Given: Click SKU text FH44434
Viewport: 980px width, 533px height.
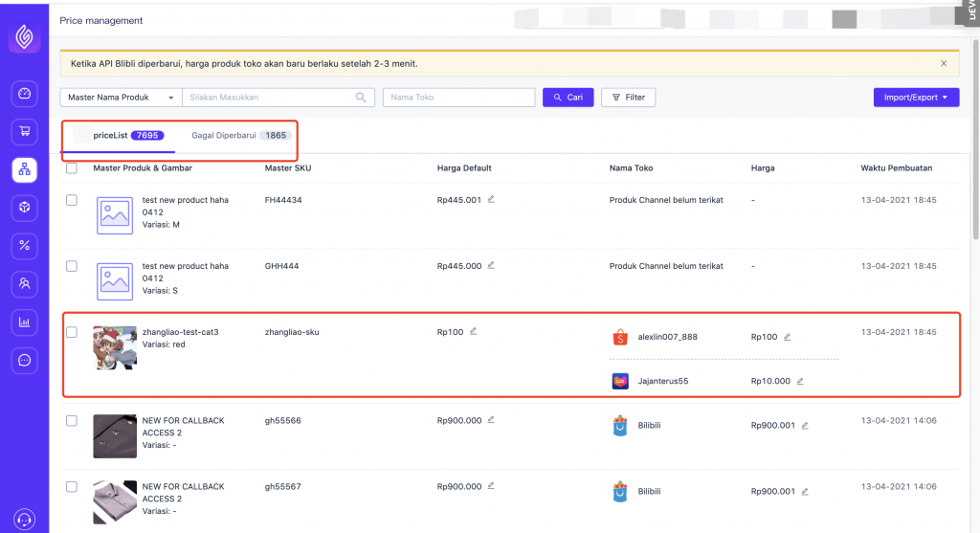Looking at the screenshot, I should point(283,200).
